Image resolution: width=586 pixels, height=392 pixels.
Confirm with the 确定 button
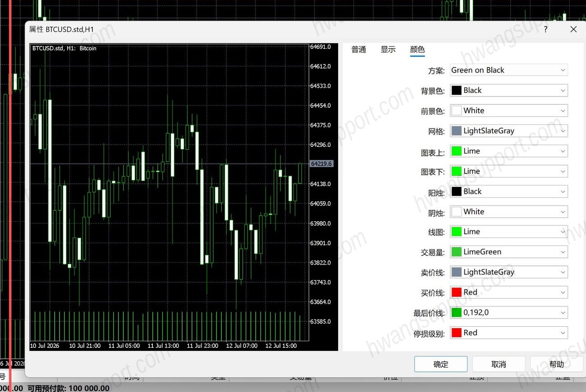(441, 364)
